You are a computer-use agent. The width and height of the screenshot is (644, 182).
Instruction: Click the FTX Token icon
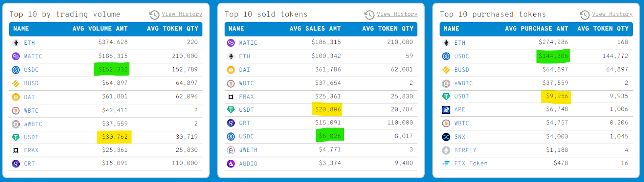click(x=446, y=163)
